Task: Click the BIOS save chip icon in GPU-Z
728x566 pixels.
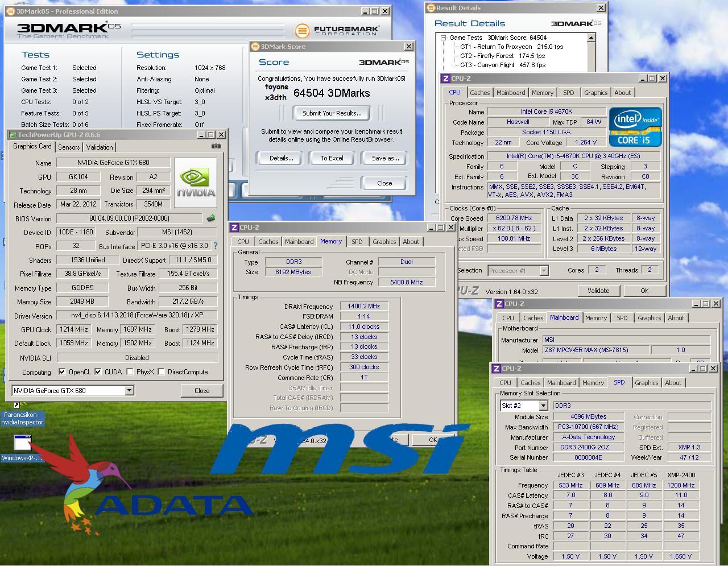Action: pyautogui.click(x=211, y=218)
